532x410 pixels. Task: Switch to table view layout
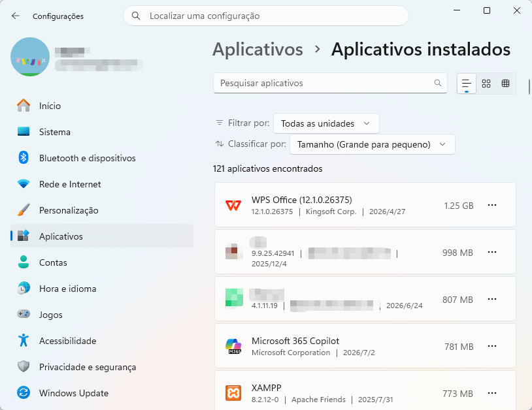click(x=506, y=84)
